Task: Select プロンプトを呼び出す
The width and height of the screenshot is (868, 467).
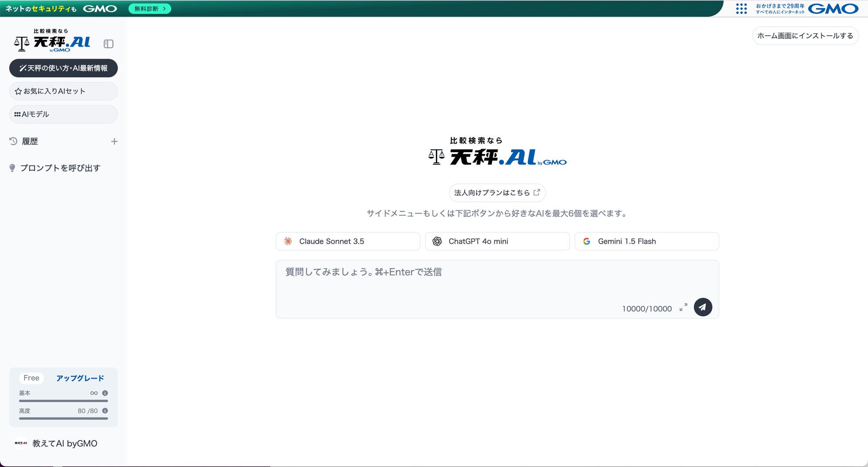Action: click(60, 168)
